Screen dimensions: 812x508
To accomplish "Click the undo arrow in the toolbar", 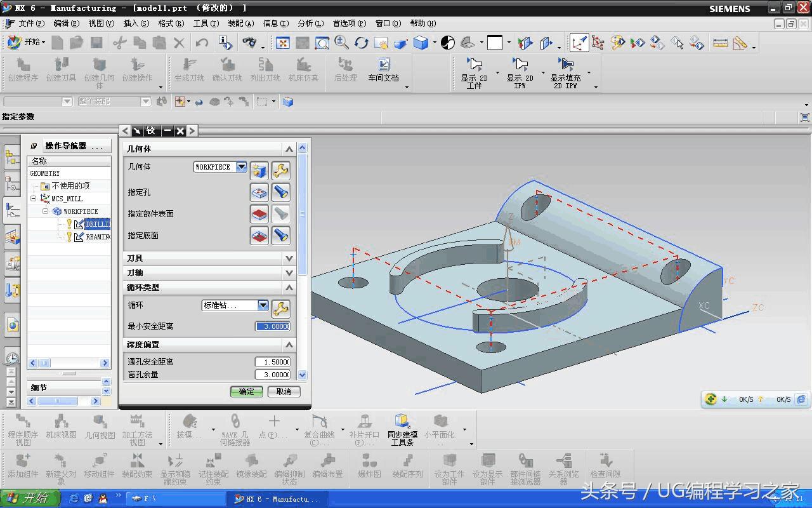I will pyautogui.click(x=202, y=43).
